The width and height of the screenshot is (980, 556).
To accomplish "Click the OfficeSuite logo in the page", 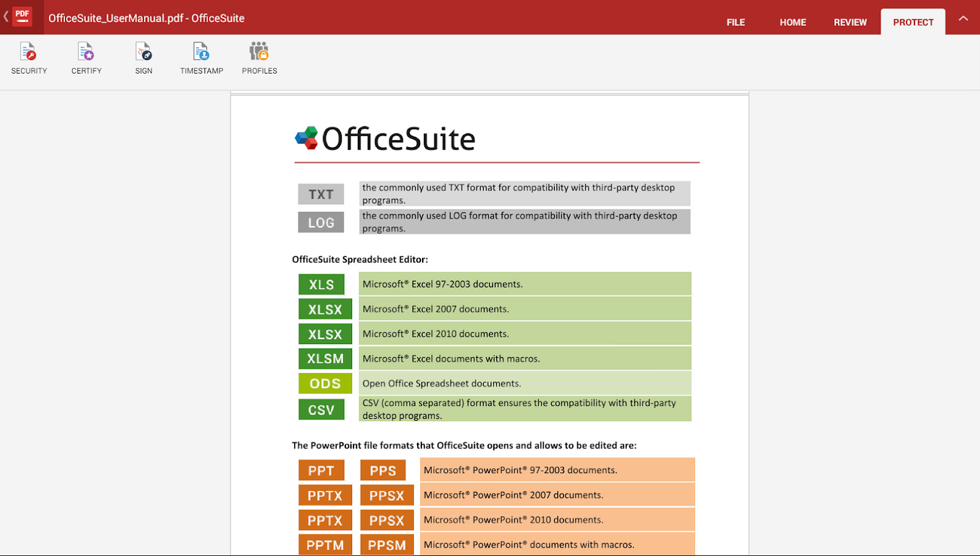I will (x=385, y=138).
